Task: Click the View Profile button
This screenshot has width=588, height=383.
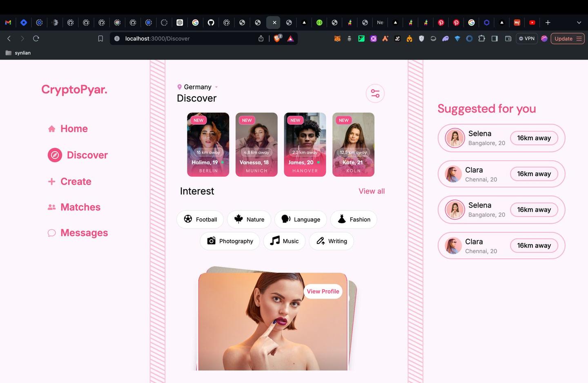Action: 323,291
